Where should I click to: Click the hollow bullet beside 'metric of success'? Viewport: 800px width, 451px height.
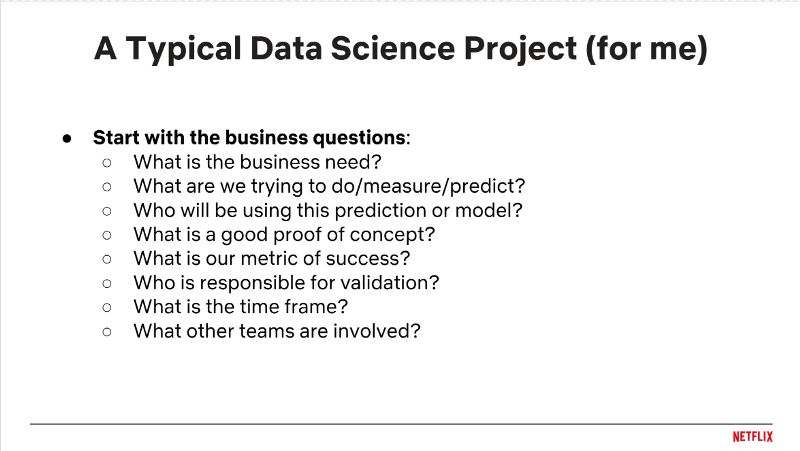coord(107,258)
